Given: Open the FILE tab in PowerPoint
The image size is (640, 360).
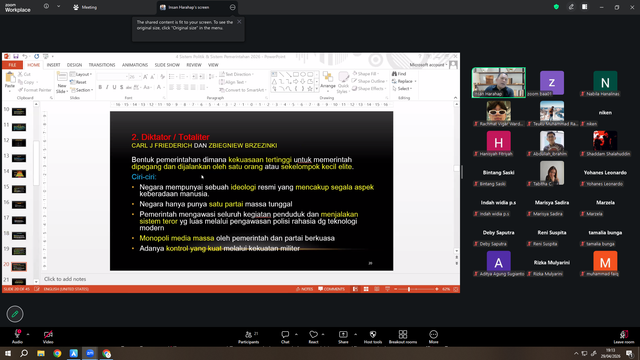Looking at the screenshot, I should (x=12, y=65).
